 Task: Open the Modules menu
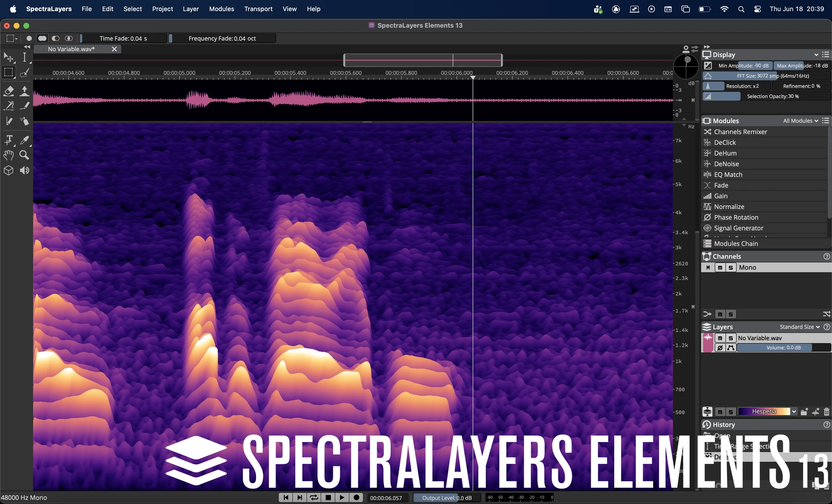pos(221,9)
